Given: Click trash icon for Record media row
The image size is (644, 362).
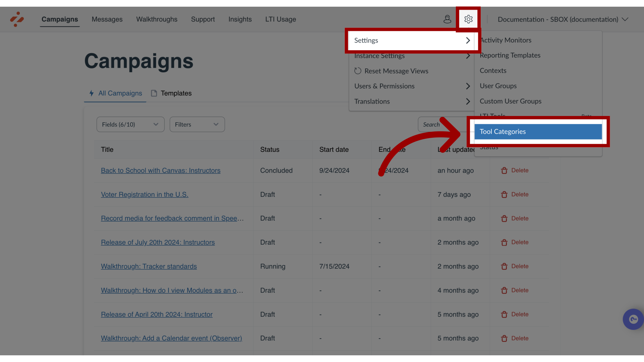Looking at the screenshot, I should pyautogui.click(x=504, y=219).
